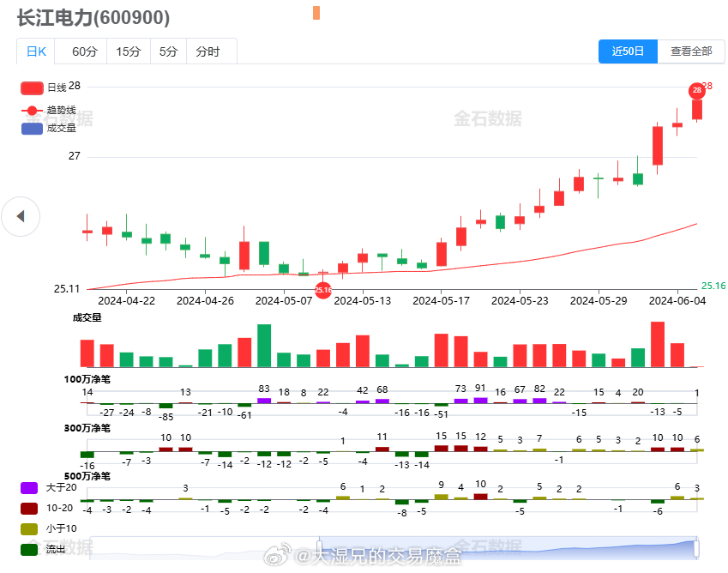Switch to the 5分 tab
The height and width of the screenshot is (573, 728).
168,51
